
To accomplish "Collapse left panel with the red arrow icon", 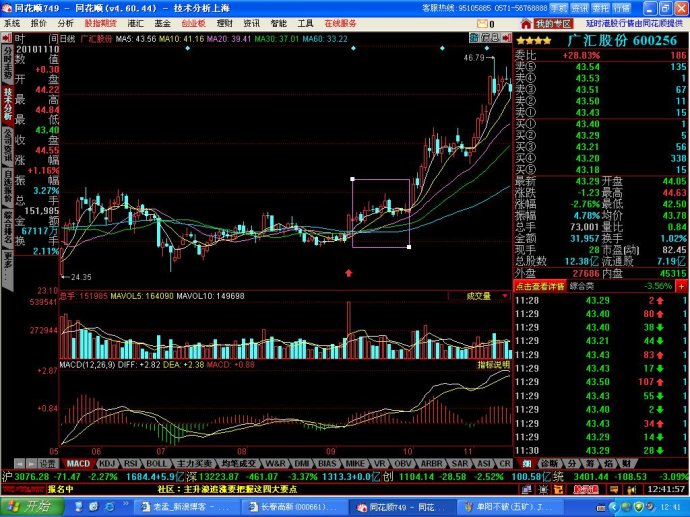I will 7,38.
